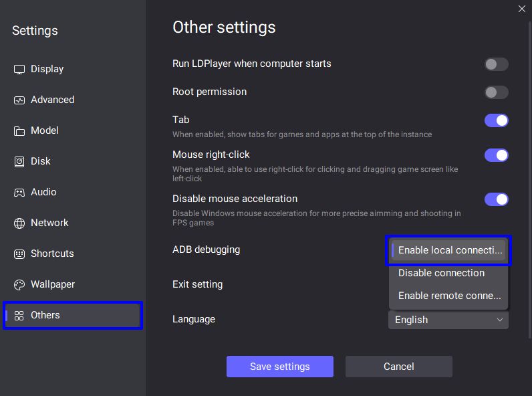
Task: Click the Language dropdown chevron arrow
Action: [x=500, y=320]
